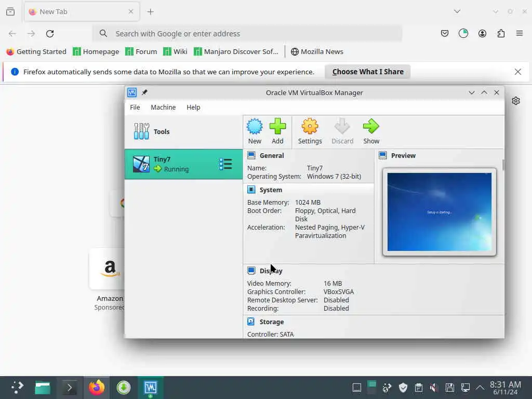
Task: Select the New Tab browser tab
Action: (82, 11)
